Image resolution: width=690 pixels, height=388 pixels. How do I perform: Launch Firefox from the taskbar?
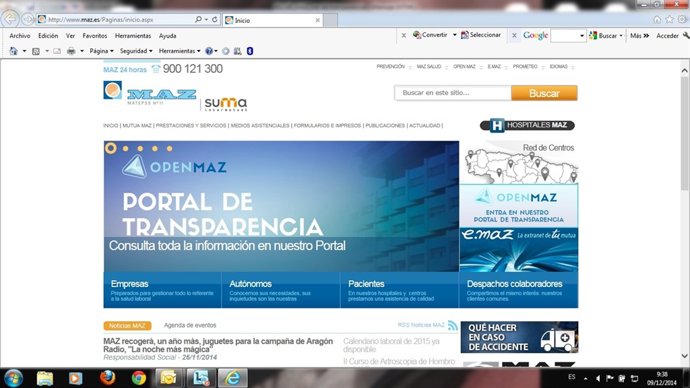click(107, 378)
